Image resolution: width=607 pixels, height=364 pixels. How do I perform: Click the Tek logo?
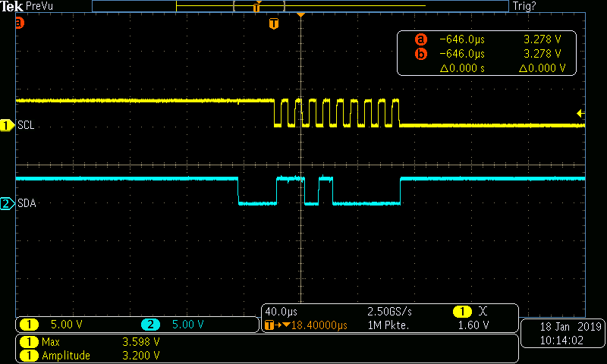[x=11, y=6]
